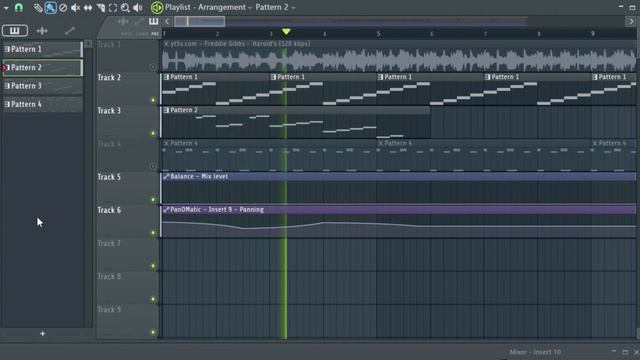Toggle Track 3 mute switch
The width and height of the screenshot is (640, 360).
click(x=153, y=133)
